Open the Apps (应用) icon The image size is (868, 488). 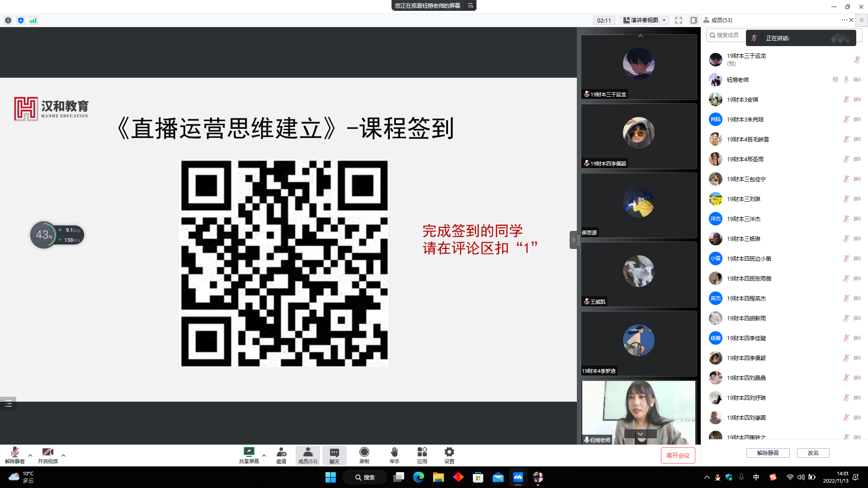tap(422, 452)
